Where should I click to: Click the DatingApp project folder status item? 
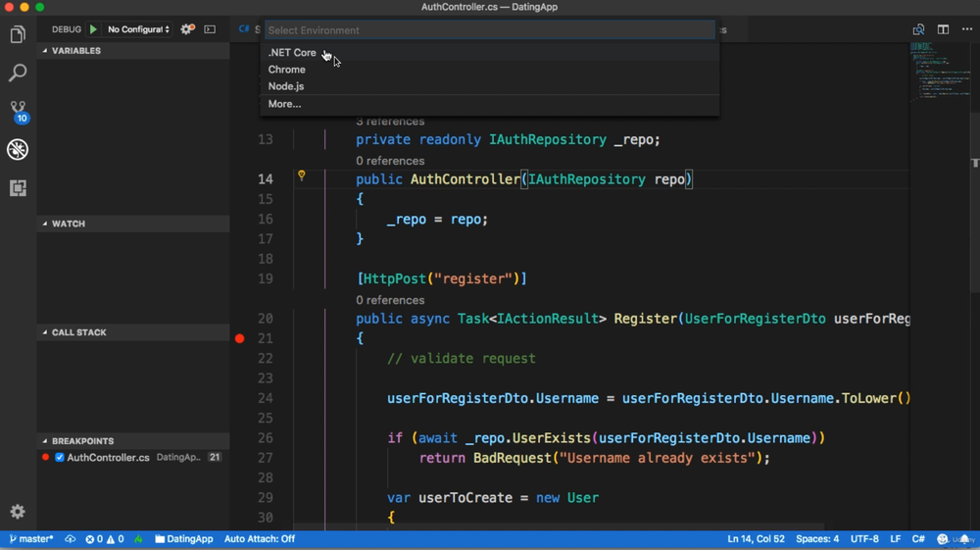click(184, 539)
